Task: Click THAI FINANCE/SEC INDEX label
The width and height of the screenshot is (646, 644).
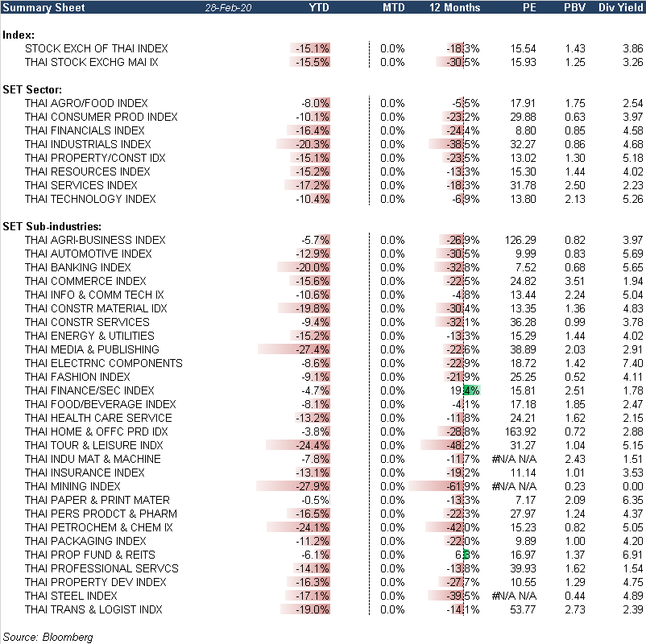Action: coord(89,390)
